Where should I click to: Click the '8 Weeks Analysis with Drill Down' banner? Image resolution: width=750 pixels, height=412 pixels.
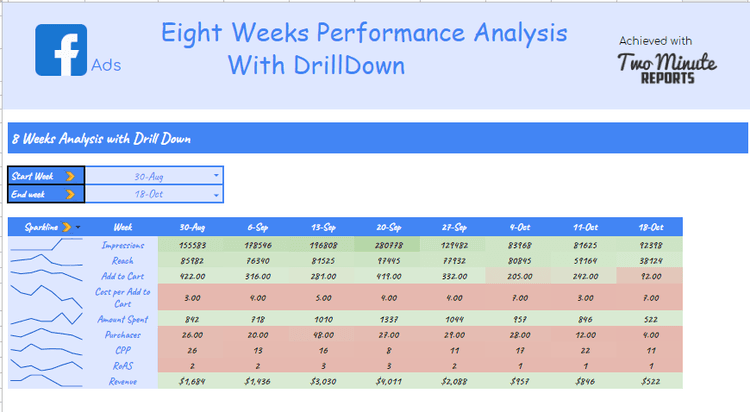tap(102, 138)
